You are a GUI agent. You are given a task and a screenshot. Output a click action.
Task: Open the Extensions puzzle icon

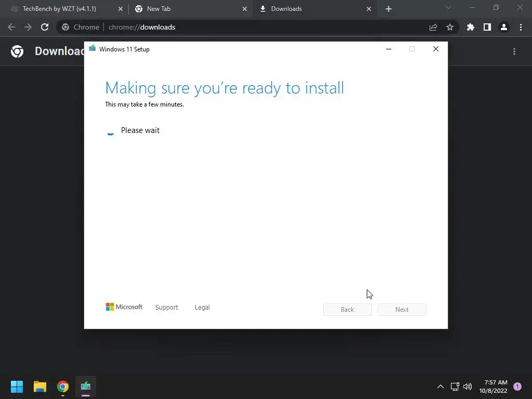pyautogui.click(x=471, y=27)
